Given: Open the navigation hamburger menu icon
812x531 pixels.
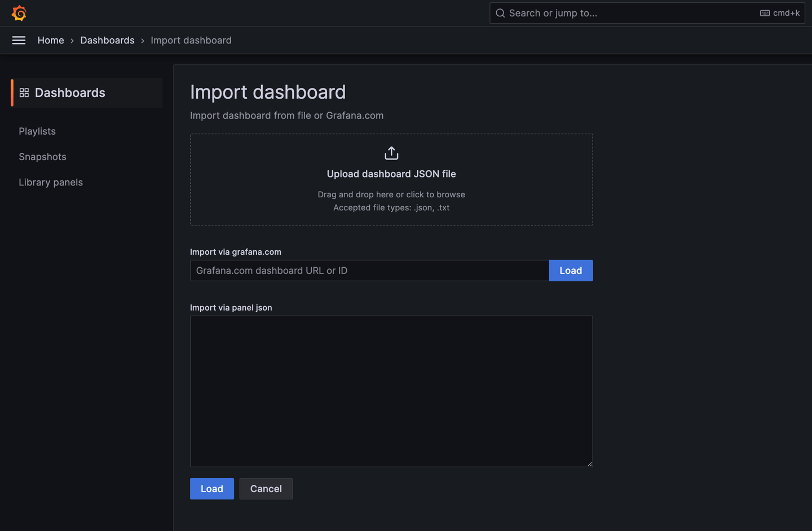Looking at the screenshot, I should [19, 40].
